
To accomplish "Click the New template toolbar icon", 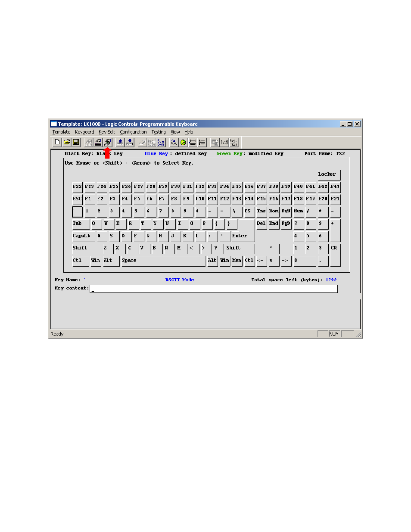I will point(57,142).
